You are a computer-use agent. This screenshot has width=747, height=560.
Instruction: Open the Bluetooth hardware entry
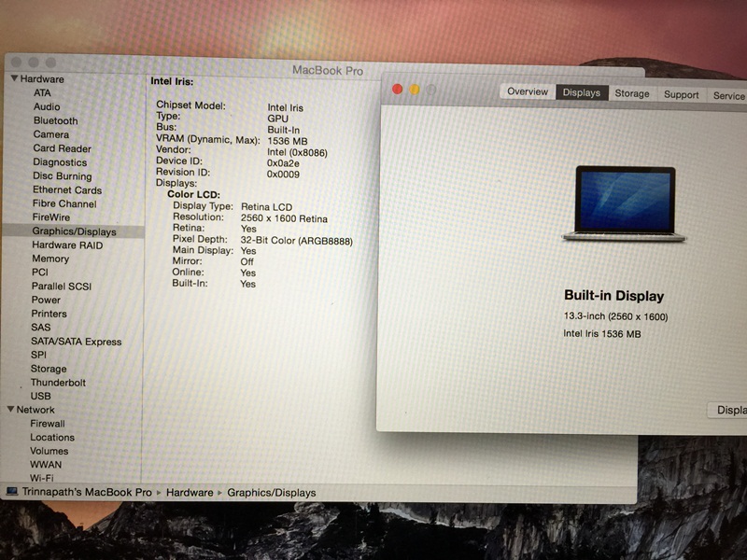[x=55, y=120]
